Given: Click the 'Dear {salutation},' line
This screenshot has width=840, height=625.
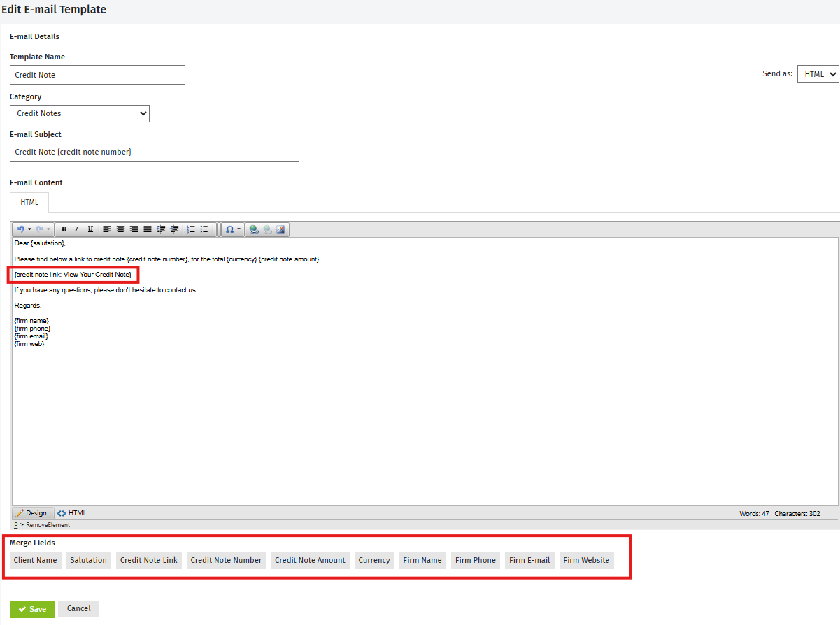Looking at the screenshot, I should click(40, 243).
